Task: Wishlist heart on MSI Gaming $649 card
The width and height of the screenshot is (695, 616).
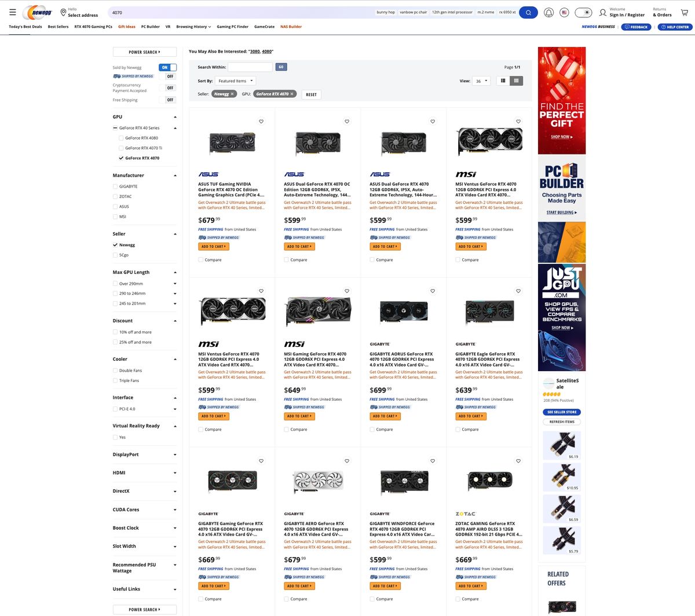Action: pos(347,291)
